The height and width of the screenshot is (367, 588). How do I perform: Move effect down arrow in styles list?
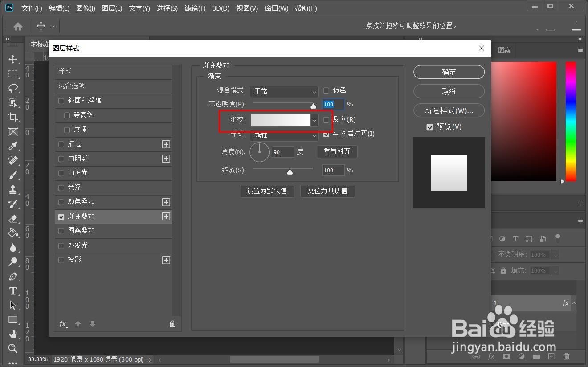(93, 324)
